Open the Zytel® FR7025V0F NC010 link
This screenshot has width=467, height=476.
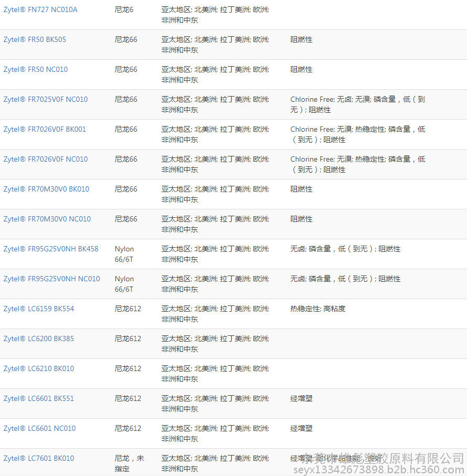tap(46, 99)
